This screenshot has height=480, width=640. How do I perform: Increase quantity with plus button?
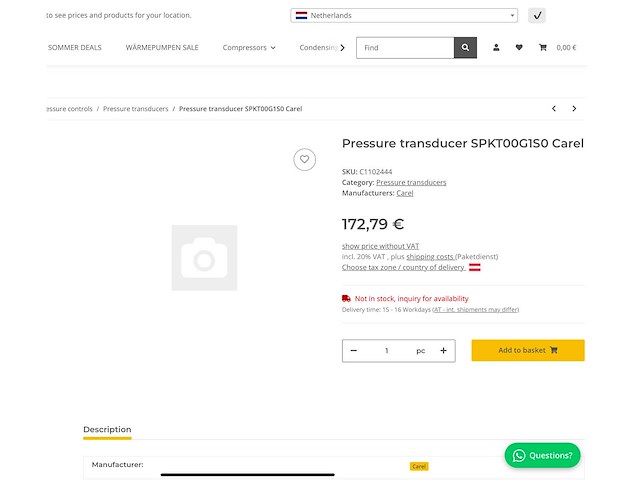tap(443, 351)
